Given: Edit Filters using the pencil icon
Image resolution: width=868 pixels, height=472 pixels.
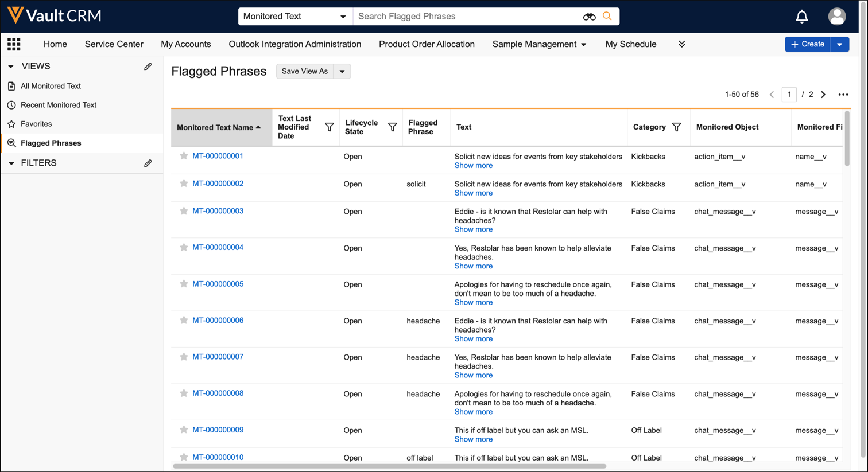Looking at the screenshot, I should [148, 163].
